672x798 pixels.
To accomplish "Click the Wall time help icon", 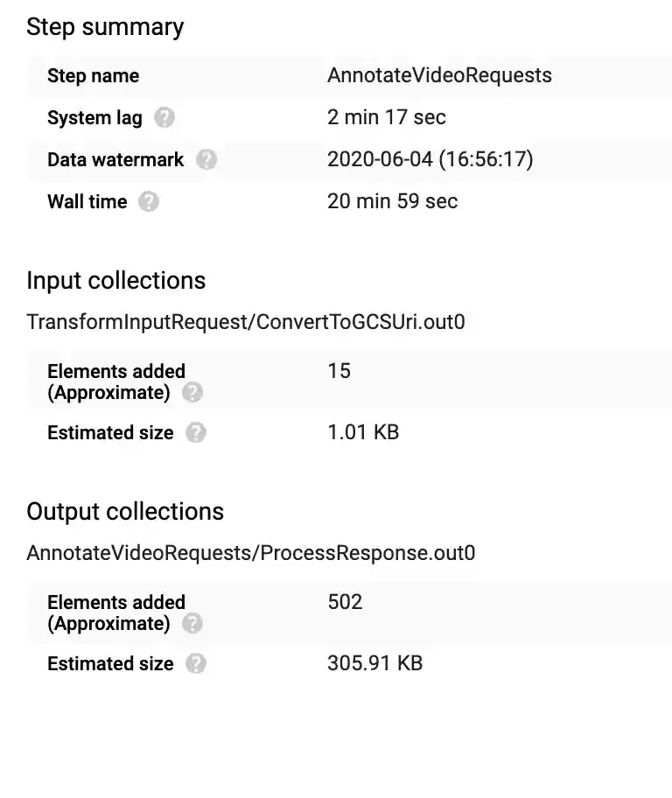I will (150, 202).
